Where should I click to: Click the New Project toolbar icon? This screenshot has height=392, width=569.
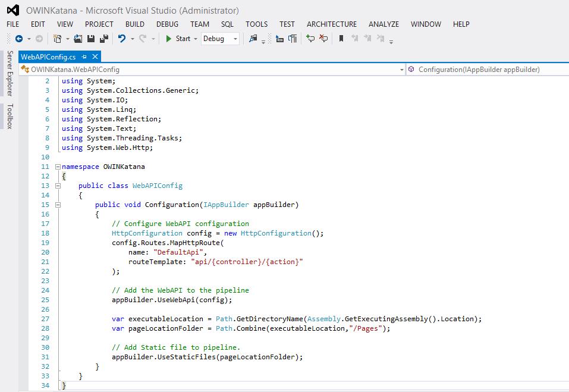pos(57,39)
